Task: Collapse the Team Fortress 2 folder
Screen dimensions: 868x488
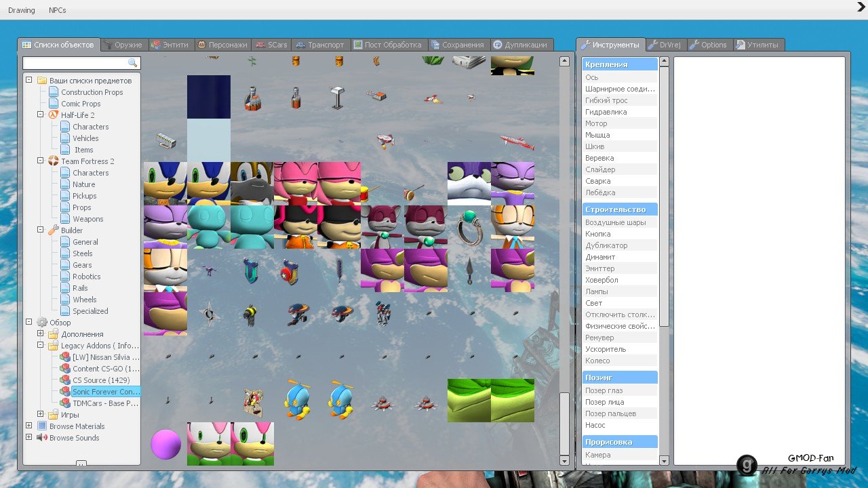Action: point(40,161)
